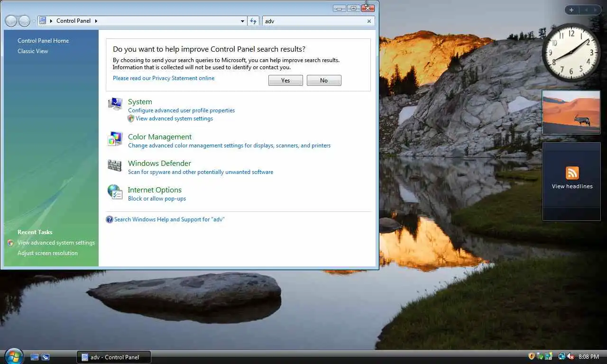Open Change advanced color management settings link
607x364 pixels.
[229, 146]
